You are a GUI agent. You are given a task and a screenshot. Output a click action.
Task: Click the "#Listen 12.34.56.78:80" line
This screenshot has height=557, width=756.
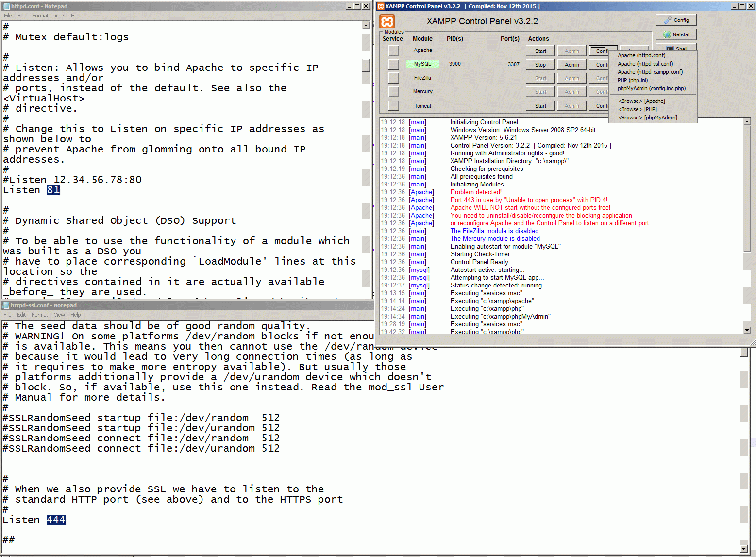coord(72,180)
